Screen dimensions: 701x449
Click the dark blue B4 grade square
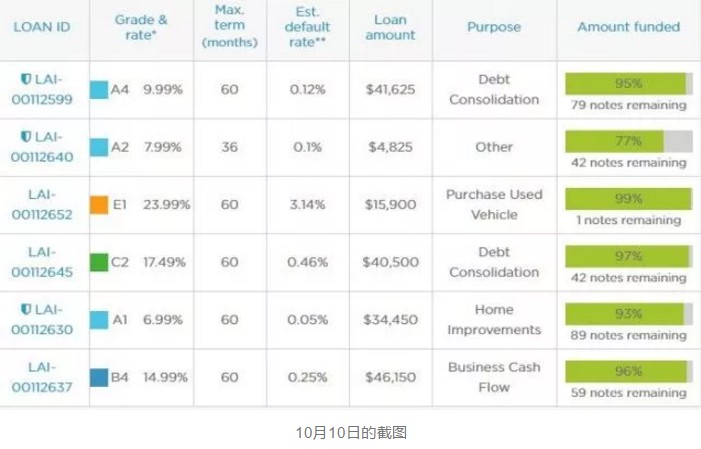[98, 377]
